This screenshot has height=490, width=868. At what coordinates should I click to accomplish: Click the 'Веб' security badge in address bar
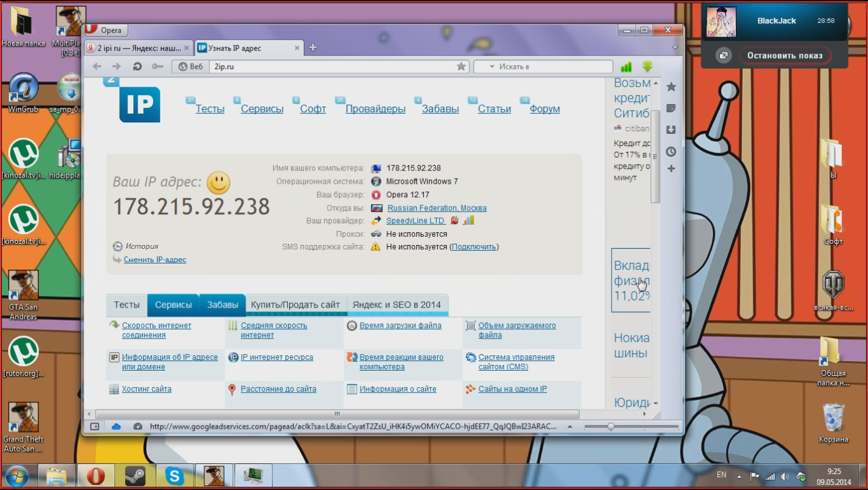pyautogui.click(x=190, y=66)
